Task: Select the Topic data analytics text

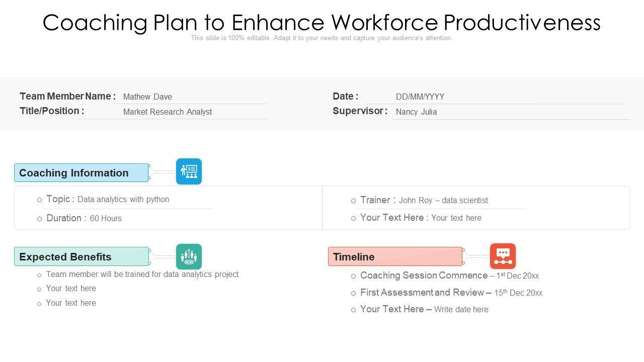Action: coord(108,199)
